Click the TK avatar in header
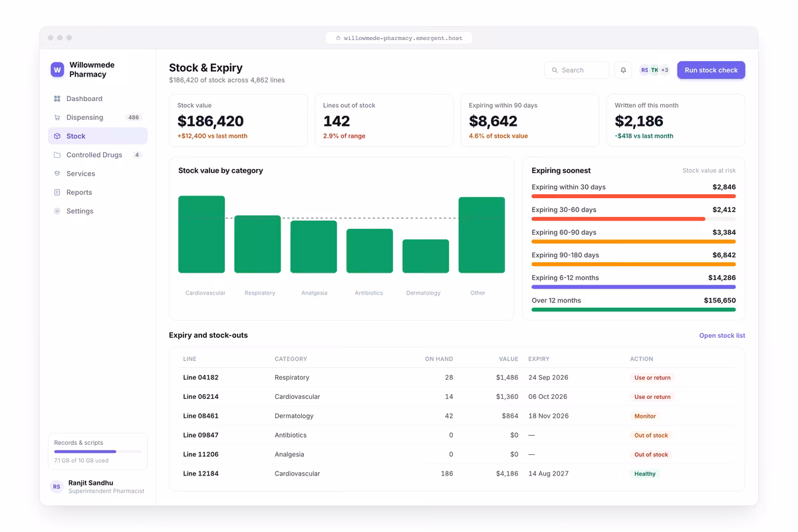The width and height of the screenshot is (798, 532). 654,70
